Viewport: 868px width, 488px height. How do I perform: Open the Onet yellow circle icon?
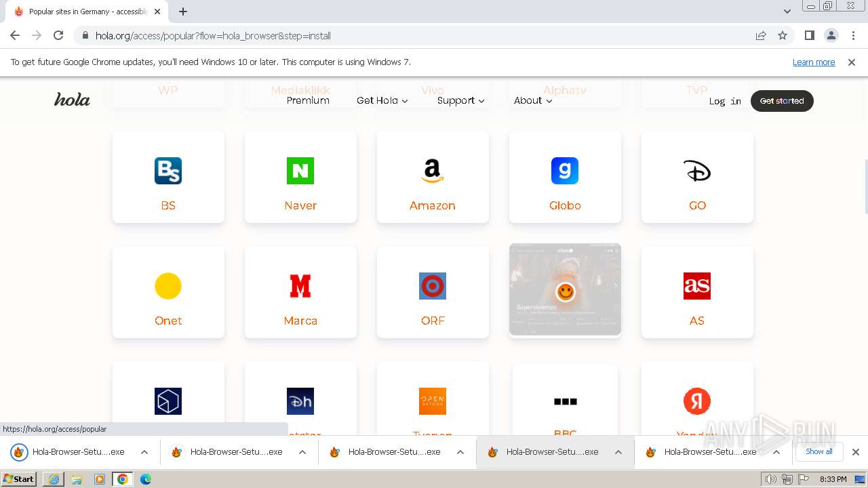(168, 286)
